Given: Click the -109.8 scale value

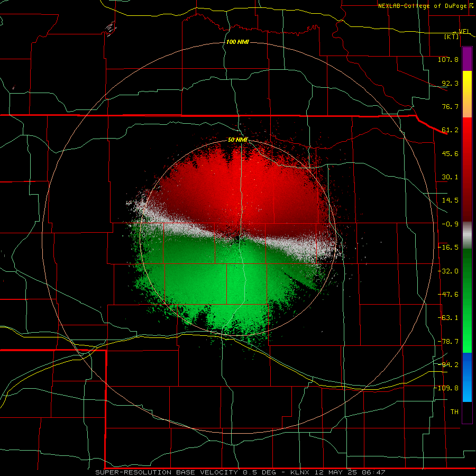Looking at the screenshot, I should [446, 388].
